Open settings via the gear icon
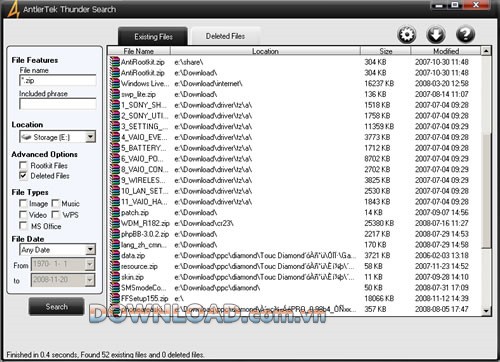The height and width of the screenshot is (362, 500). click(407, 34)
